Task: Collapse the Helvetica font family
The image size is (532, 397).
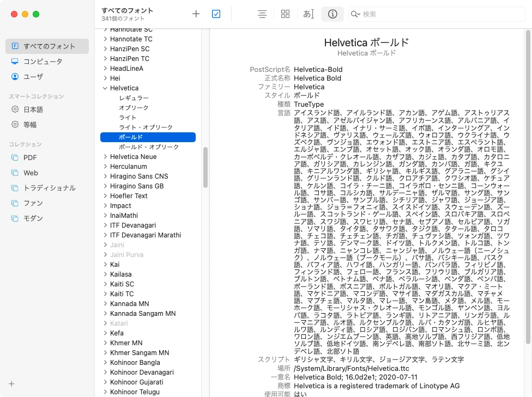Action: pyautogui.click(x=105, y=88)
